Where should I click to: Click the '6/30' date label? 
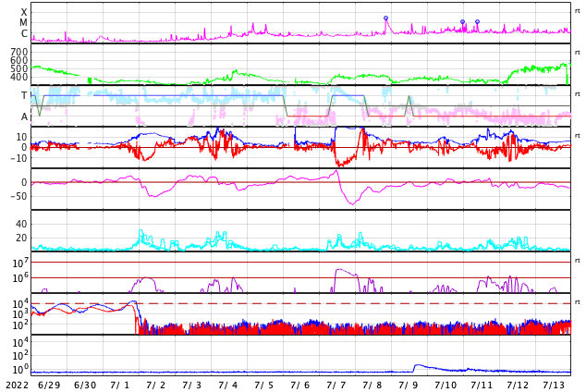click(85, 385)
